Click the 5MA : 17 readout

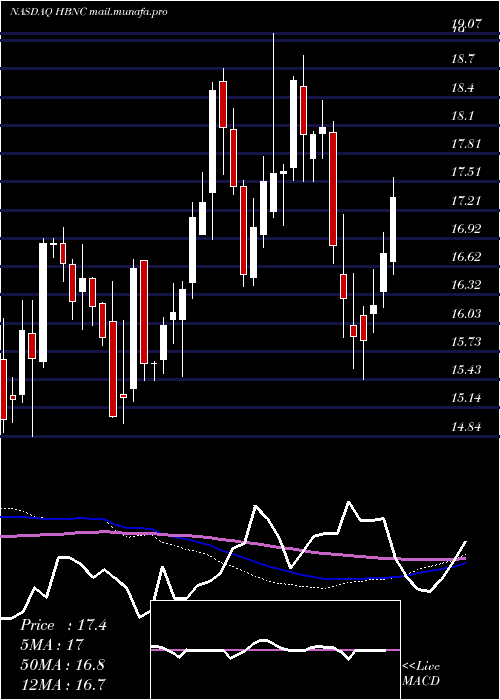coord(52,645)
